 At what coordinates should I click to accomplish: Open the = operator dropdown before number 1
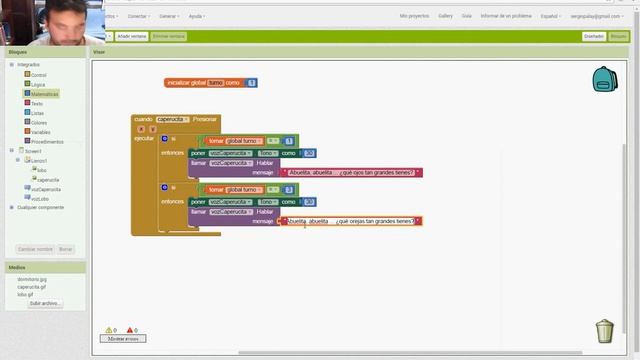[273, 141]
